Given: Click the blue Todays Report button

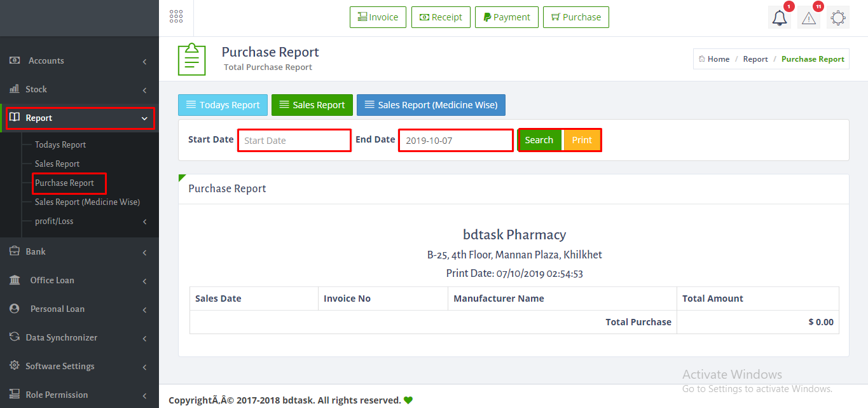Looking at the screenshot, I should coord(223,105).
